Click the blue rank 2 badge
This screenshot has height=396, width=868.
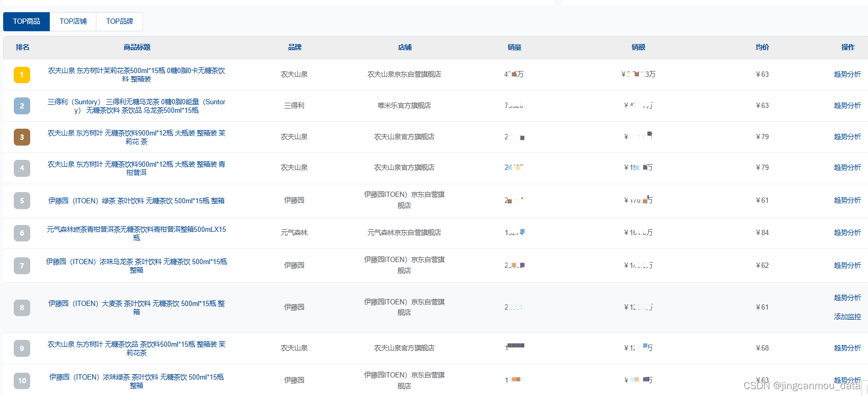coord(22,106)
